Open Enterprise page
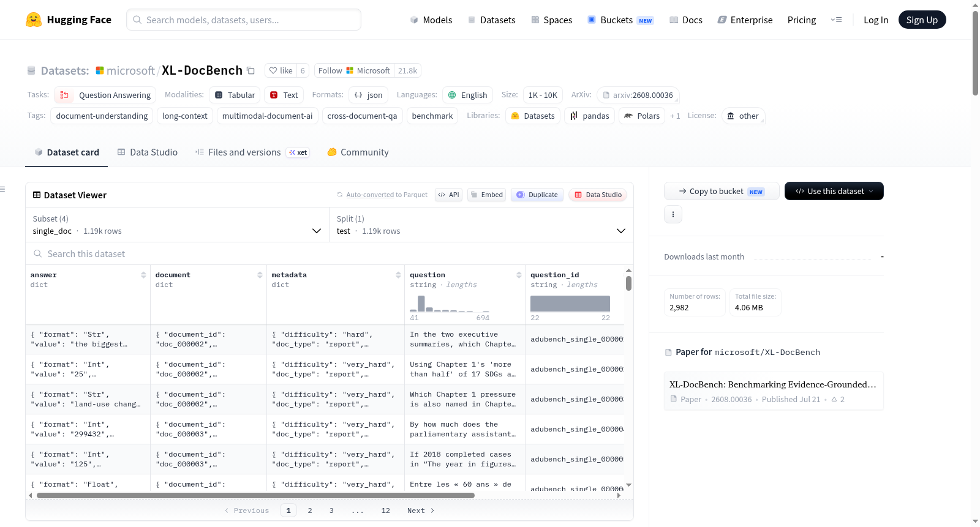 click(745, 20)
